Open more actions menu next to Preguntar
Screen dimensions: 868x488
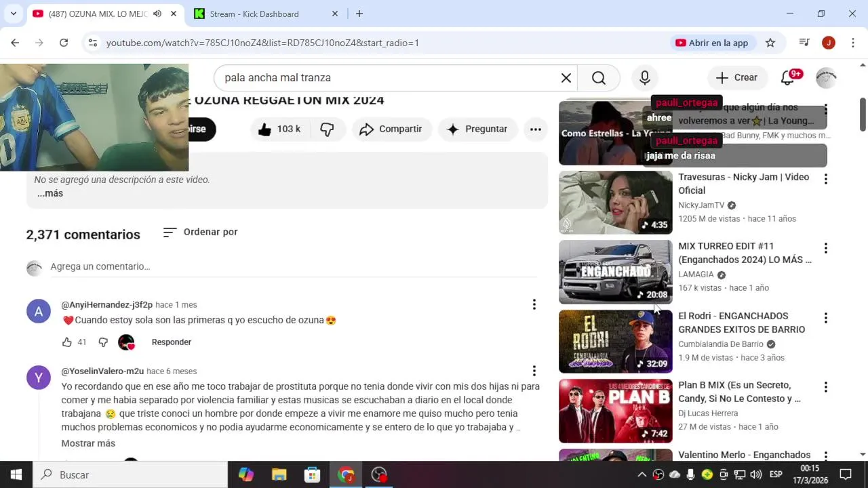click(x=536, y=129)
